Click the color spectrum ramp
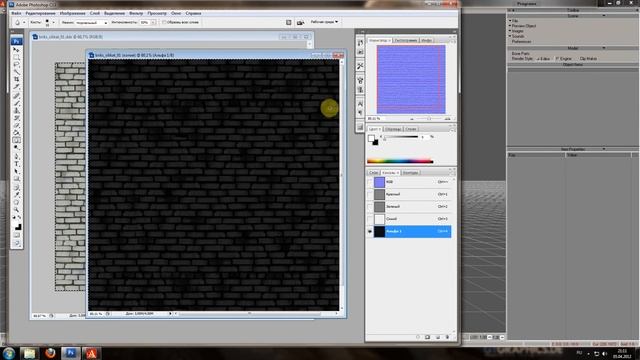The height and width of the screenshot is (360, 640). tap(400, 161)
